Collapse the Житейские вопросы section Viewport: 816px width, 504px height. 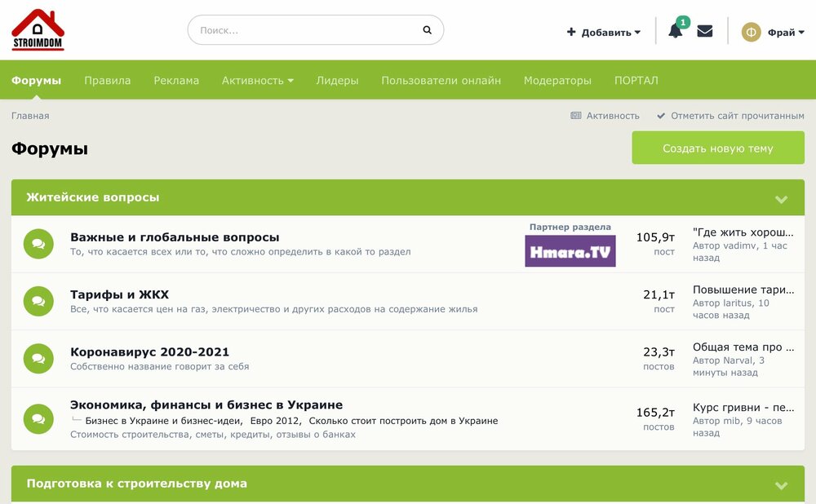(781, 199)
